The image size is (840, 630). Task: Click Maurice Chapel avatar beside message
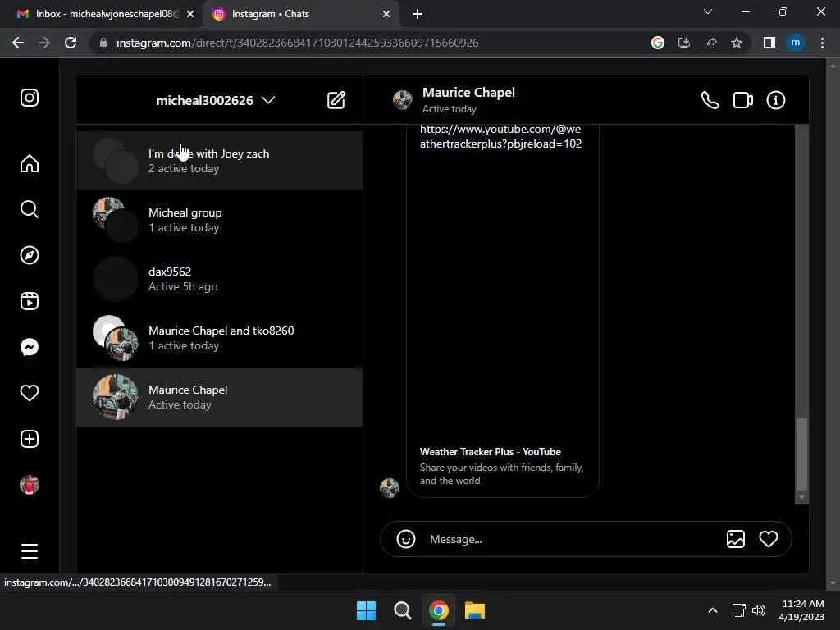pos(390,487)
